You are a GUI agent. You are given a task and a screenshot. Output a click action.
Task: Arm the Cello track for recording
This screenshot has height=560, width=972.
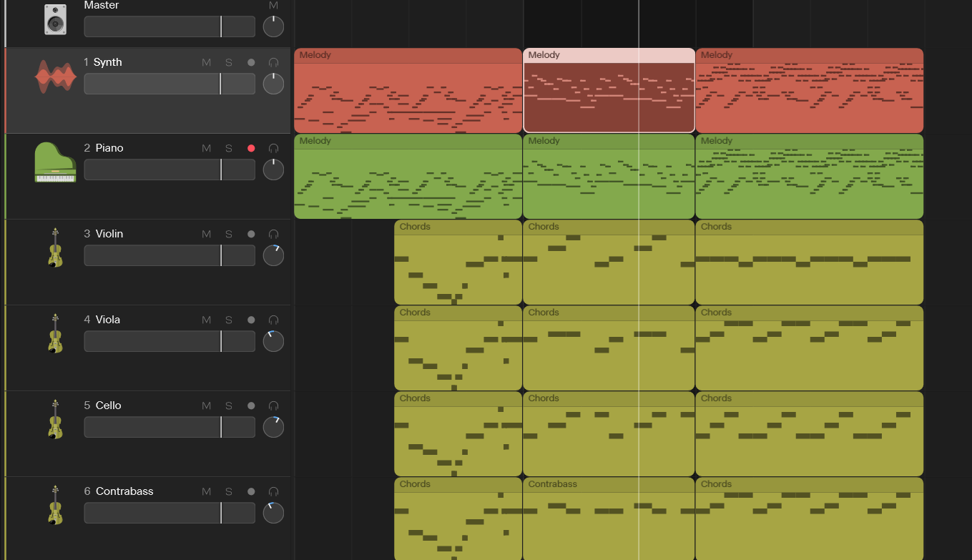click(251, 406)
